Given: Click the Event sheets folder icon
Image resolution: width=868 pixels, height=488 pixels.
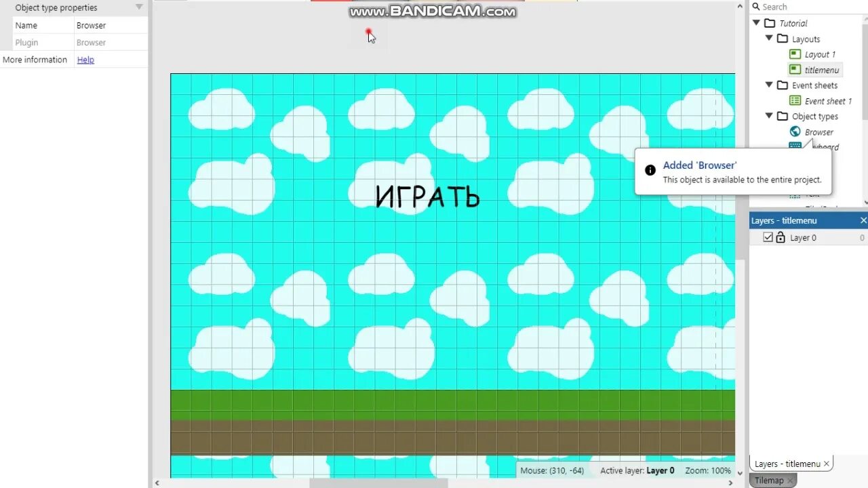Looking at the screenshot, I should coord(783,85).
